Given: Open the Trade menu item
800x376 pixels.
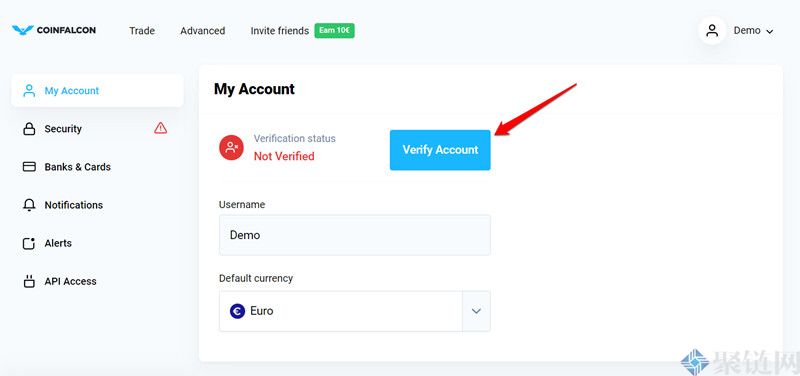Looking at the screenshot, I should [x=142, y=31].
